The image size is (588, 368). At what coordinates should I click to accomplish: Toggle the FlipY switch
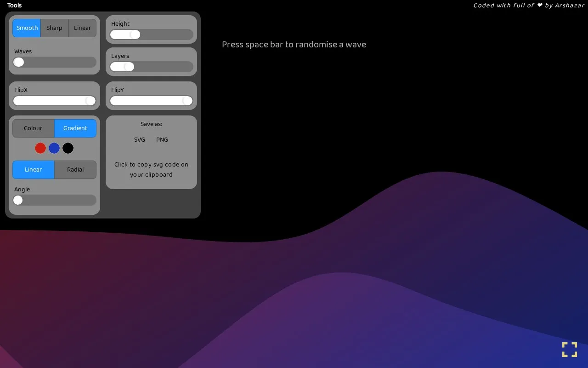(x=151, y=101)
